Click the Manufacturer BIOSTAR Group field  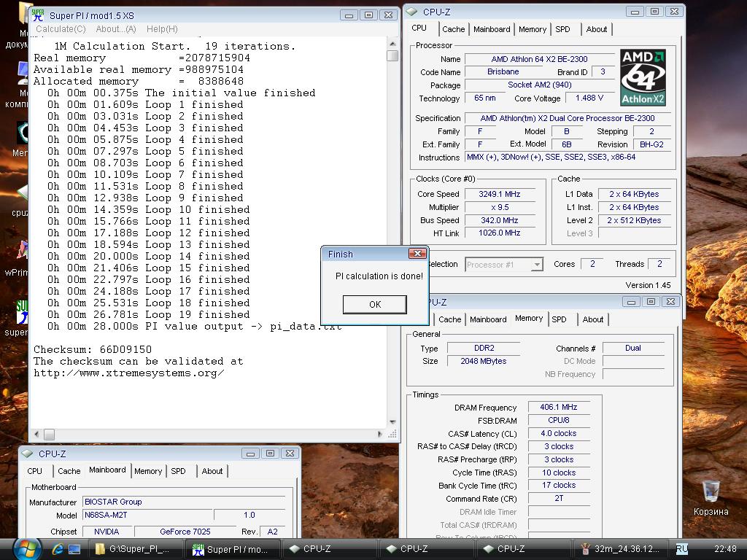pos(183,502)
